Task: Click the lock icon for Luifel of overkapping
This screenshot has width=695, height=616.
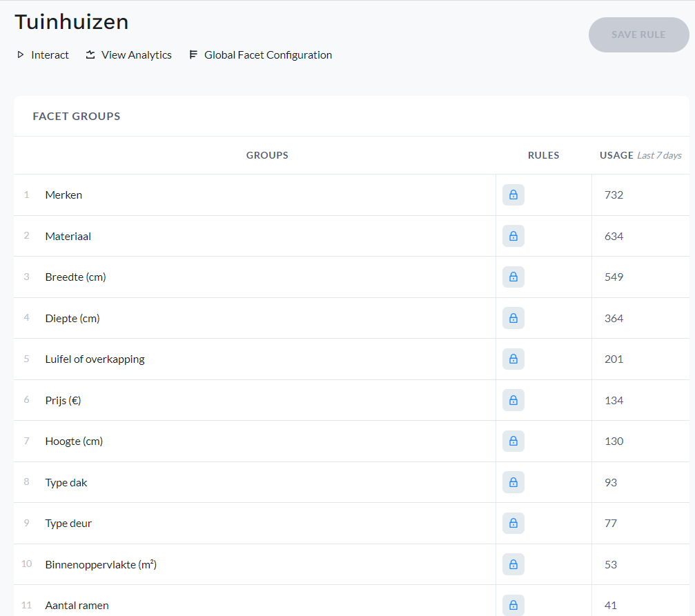Action: click(x=513, y=359)
